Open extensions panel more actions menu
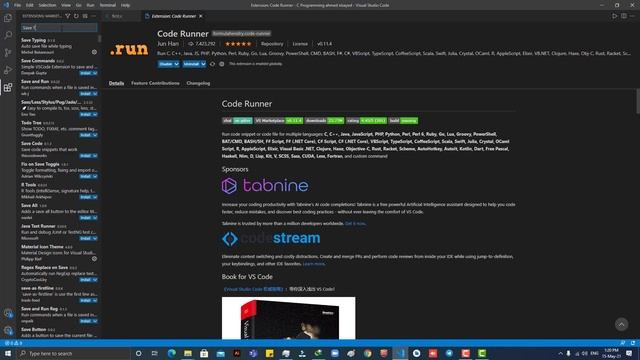The image size is (640, 360). 94,16
